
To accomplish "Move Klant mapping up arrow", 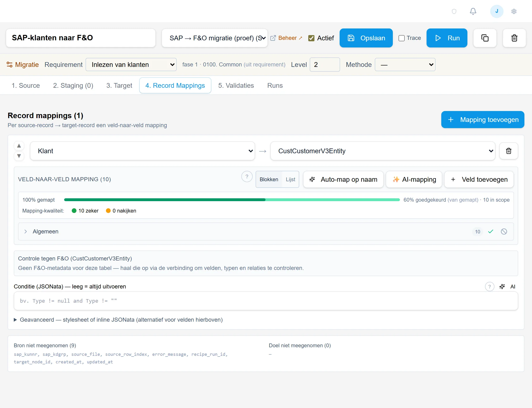I will (19, 146).
